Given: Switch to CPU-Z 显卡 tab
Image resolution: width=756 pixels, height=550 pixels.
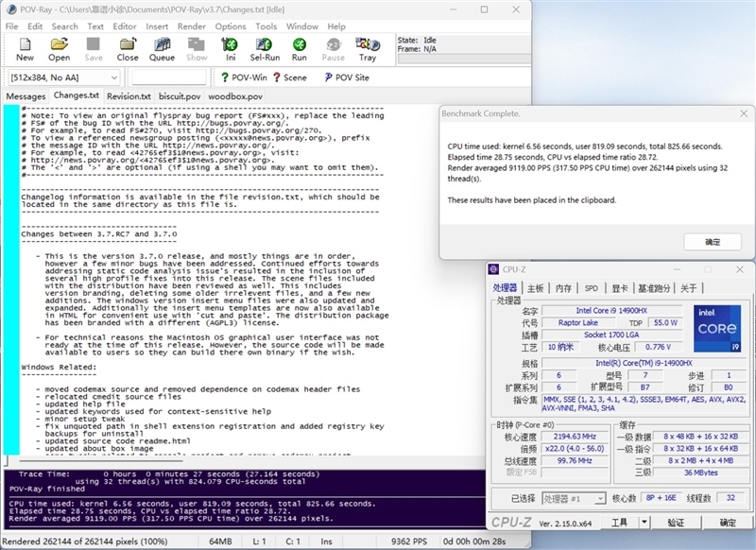Looking at the screenshot, I should click(620, 288).
